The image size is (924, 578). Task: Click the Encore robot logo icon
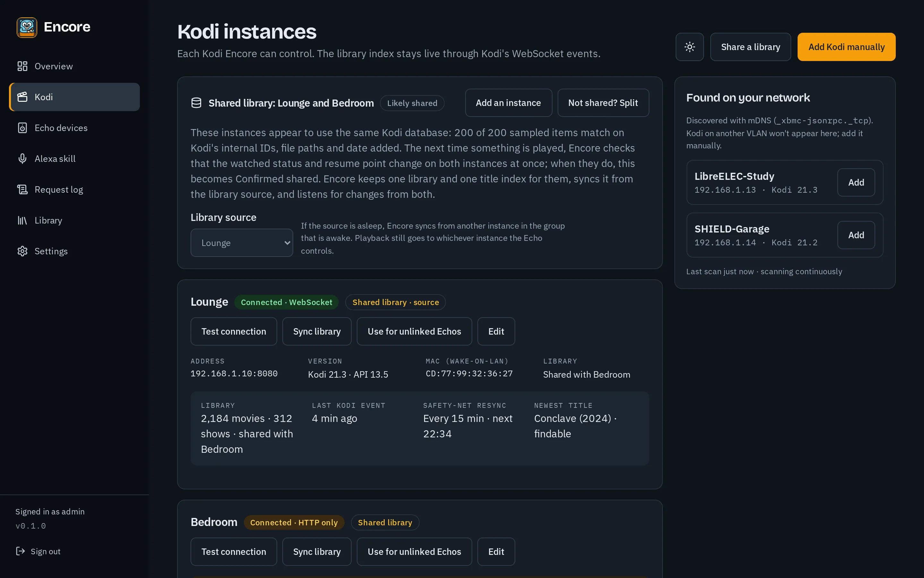[x=27, y=27]
